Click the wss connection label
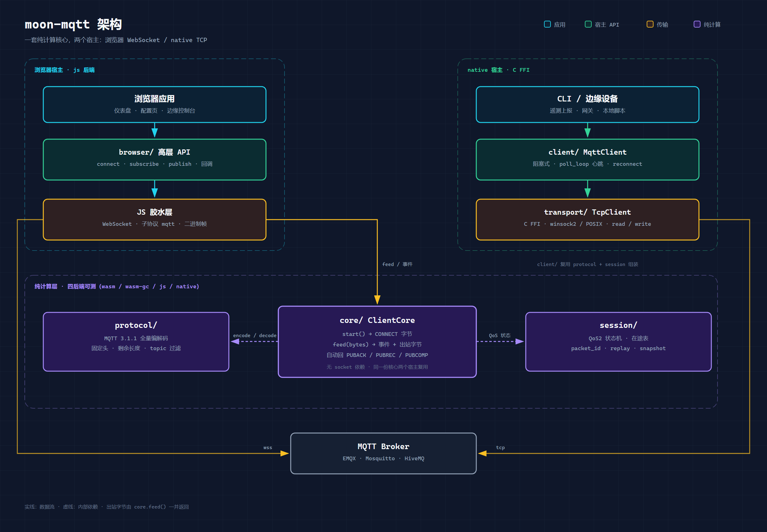 tap(268, 448)
